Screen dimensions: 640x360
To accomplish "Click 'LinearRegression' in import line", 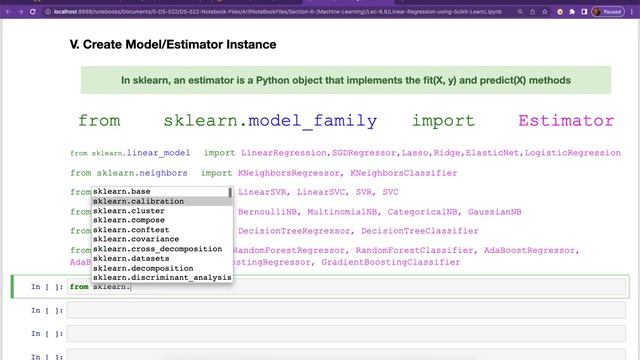I will [284, 153].
